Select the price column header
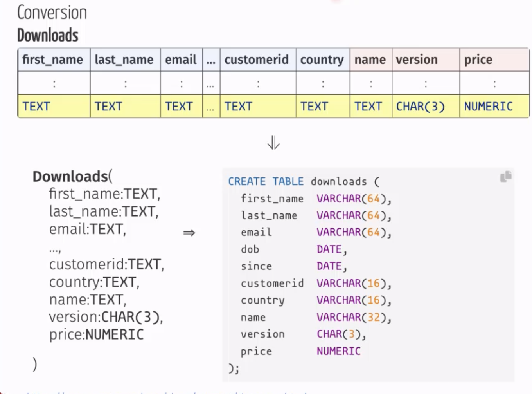The image size is (532, 394). point(478,60)
